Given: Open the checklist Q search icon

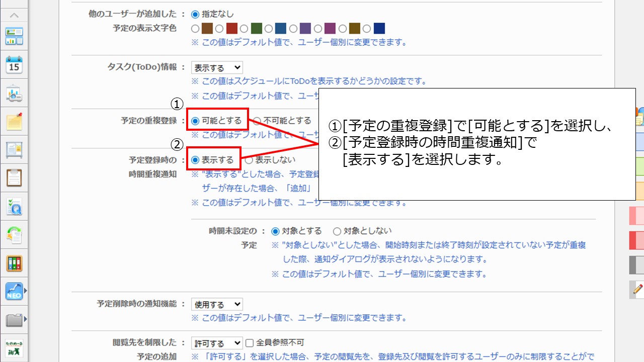Looking at the screenshot, I should pos(15,207).
